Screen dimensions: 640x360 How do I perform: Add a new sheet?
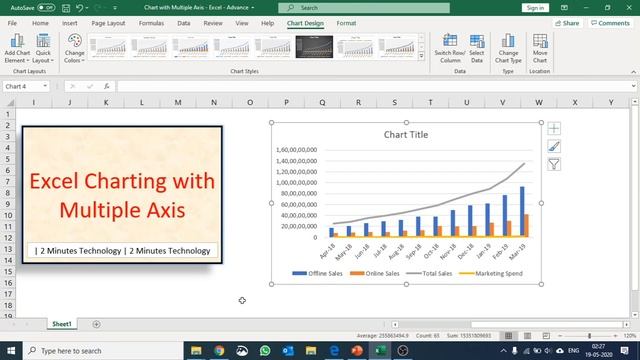96,324
